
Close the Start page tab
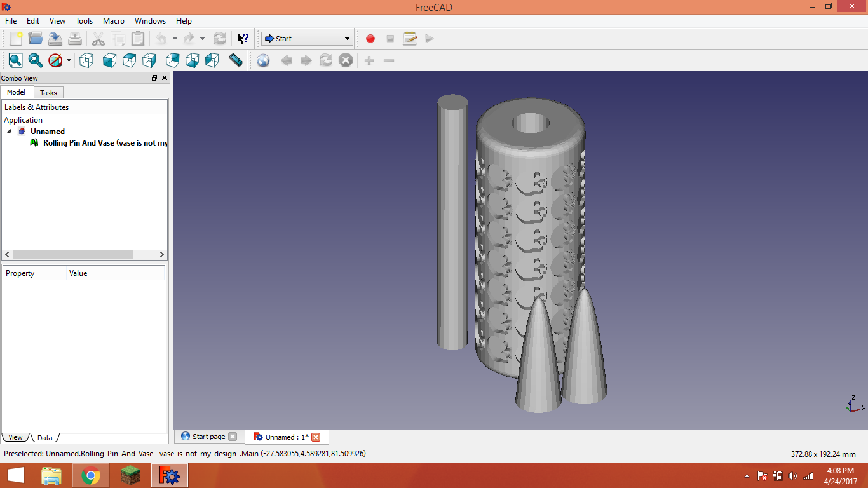(x=233, y=437)
